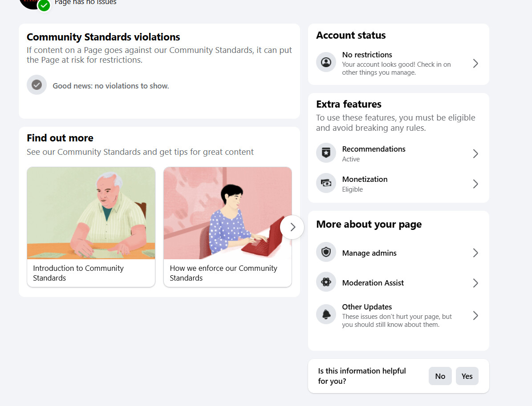Screen dimensions: 532x406
Task: Open Recommendations details via chevron arrow
Action: [x=475, y=154]
